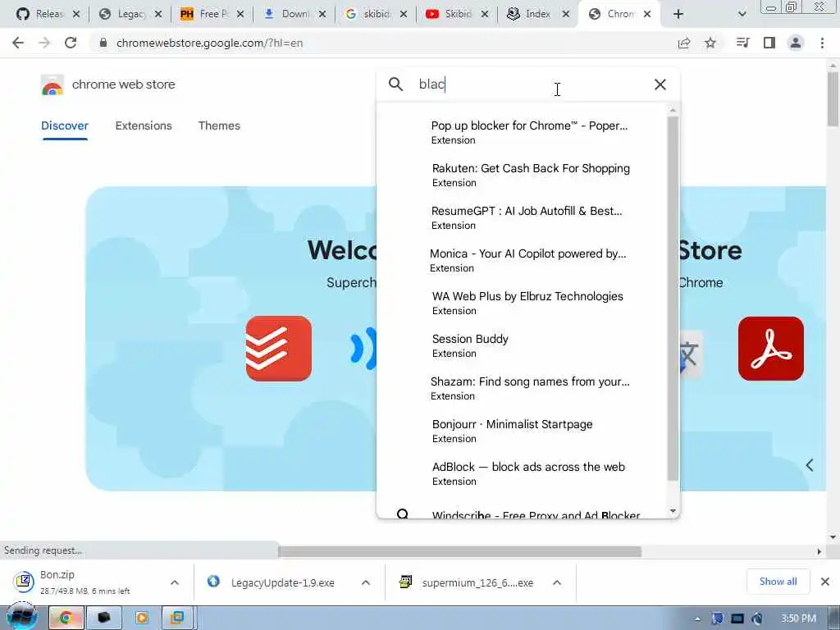840x630 pixels.
Task: Click suggestions list scrollbar thumb
Action: (673, 299)
